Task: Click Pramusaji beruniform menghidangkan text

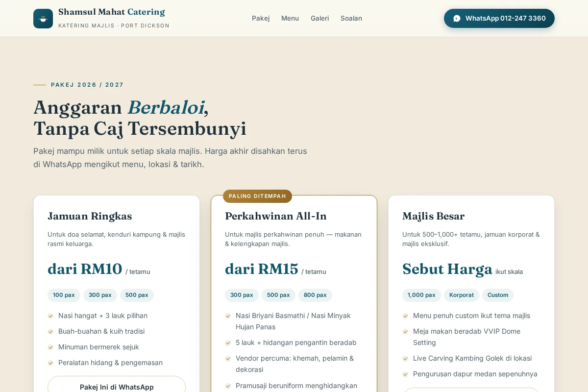Action: [296, 386]
